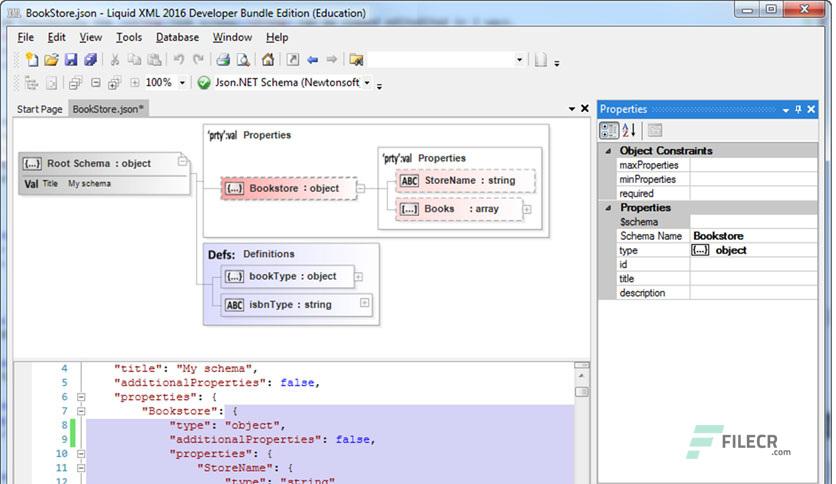
Task: Click the code editor vertical scrollbar thumb
Action: click(x=582, y=392)
